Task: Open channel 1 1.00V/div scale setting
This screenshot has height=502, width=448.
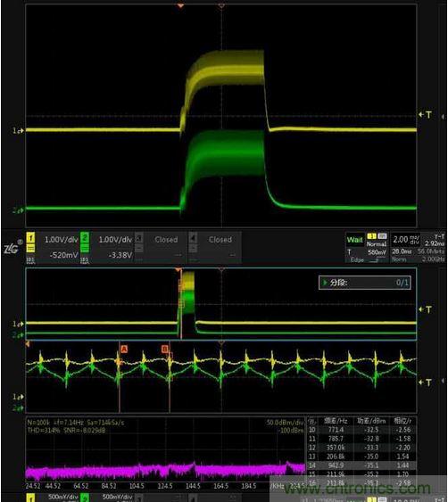Action: click(62, 240)
